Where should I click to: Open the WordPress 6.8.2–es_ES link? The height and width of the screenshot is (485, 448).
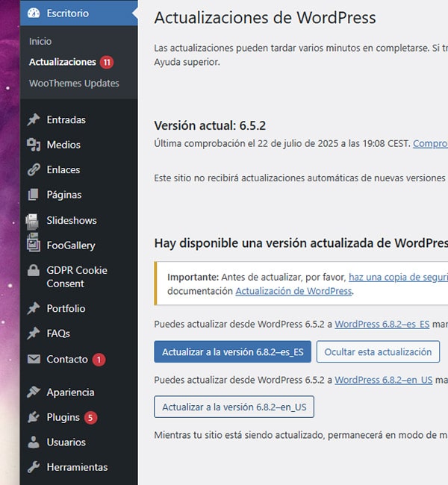click(382, 324)
